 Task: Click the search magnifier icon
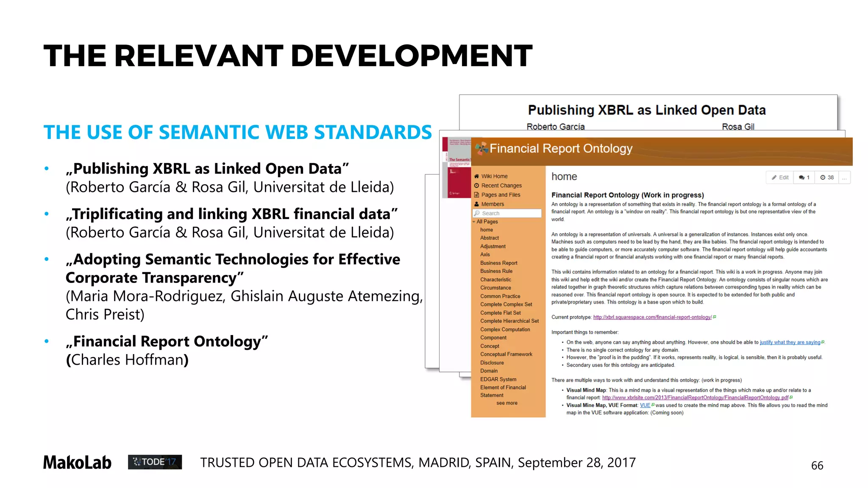point(477,213)
